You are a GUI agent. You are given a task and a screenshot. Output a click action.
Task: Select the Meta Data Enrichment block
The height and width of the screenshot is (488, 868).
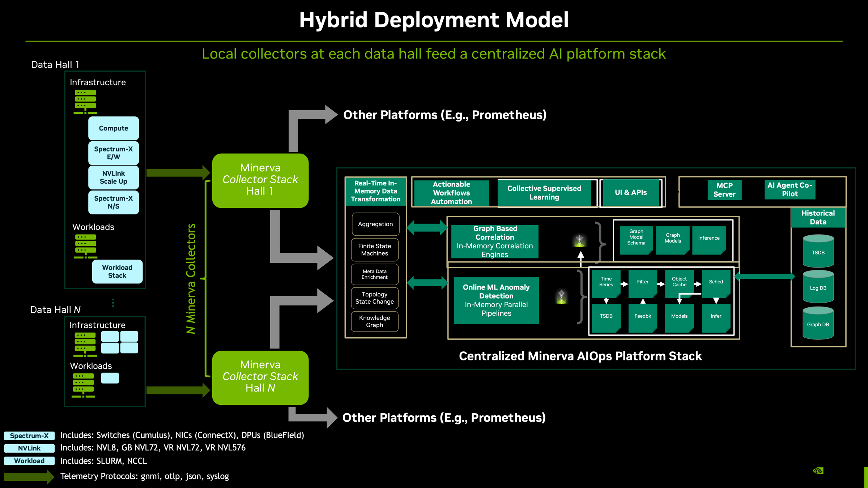375,274
